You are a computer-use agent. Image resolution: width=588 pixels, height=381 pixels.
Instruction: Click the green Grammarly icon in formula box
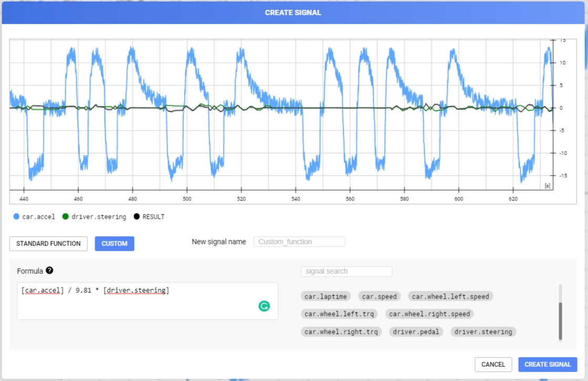[264, 306]
